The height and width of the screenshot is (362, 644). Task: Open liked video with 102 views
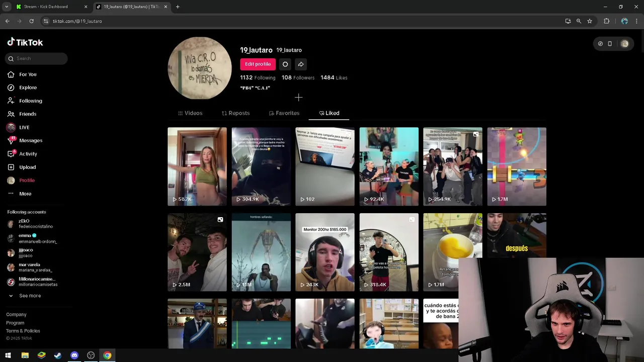[325, 166]
